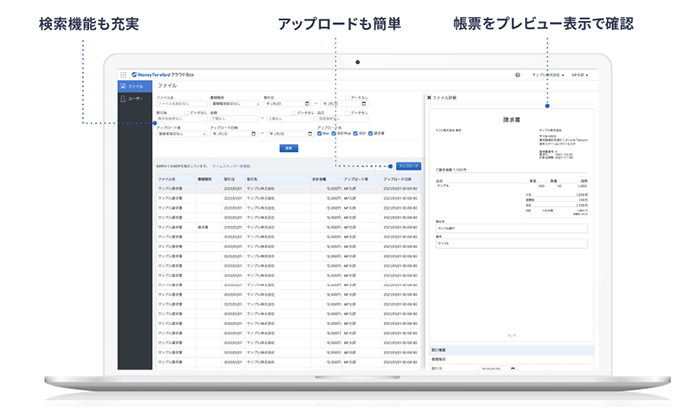Open the app grid launcher icon
700x409 pixels.
tap(123, 75)
